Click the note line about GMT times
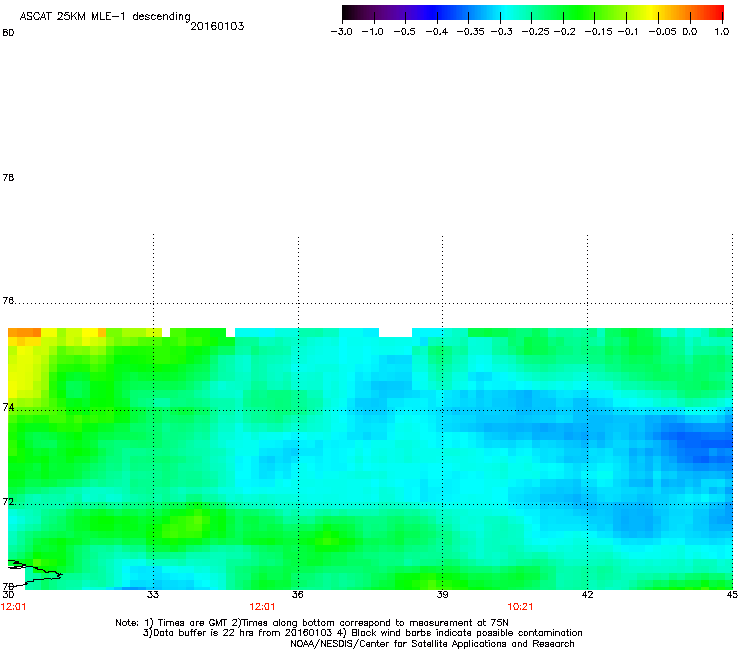The height and width of the screenshot is (650, 740). point(312,623)
